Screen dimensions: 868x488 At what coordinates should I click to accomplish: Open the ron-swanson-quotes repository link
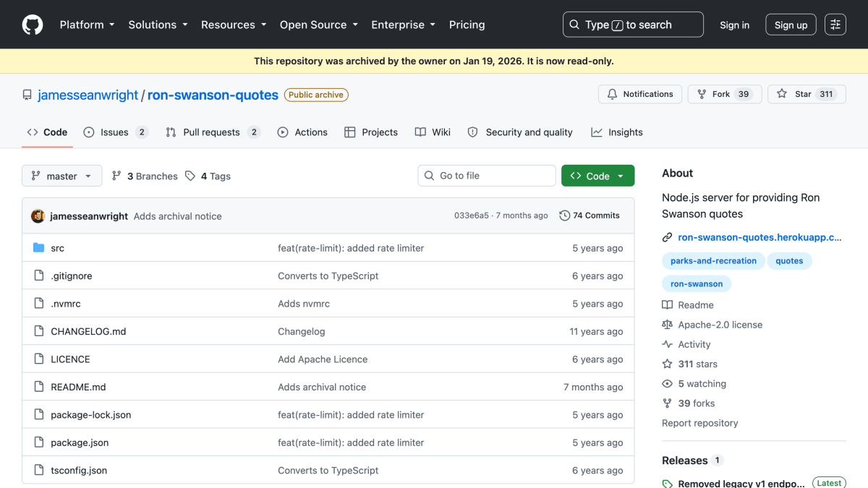(x=213, y=95)
